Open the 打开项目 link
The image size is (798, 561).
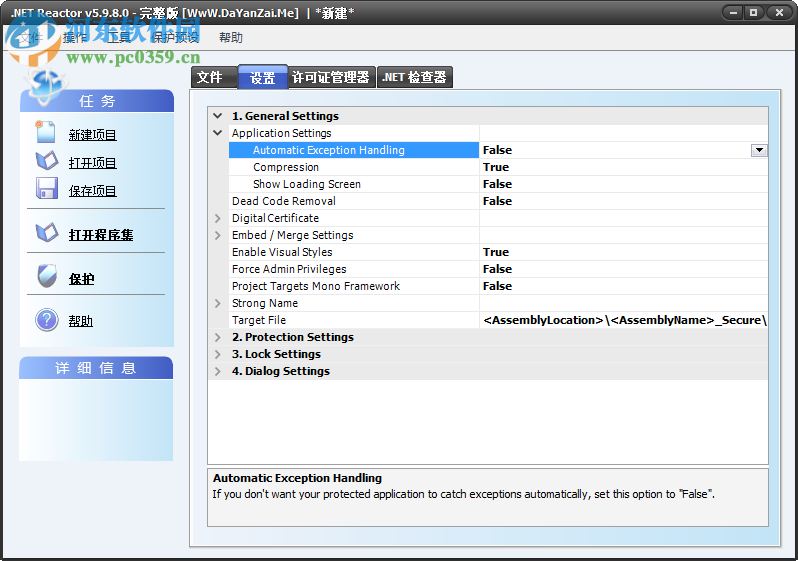[93, 163]
